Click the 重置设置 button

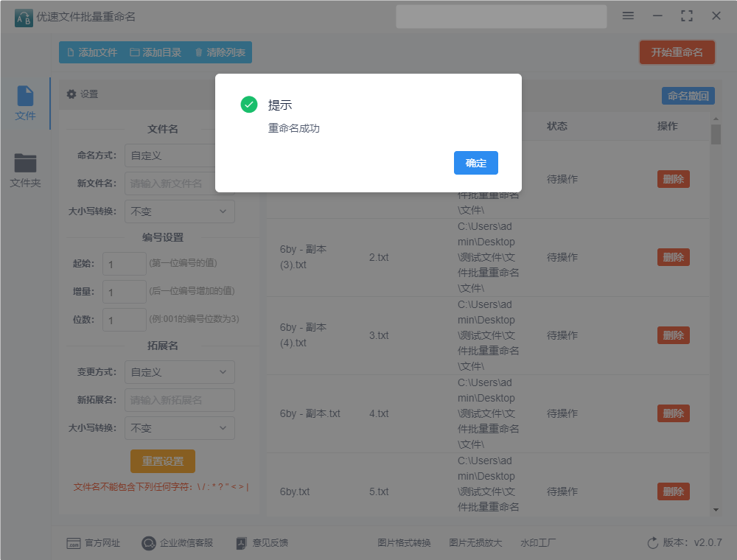[163, 461]
